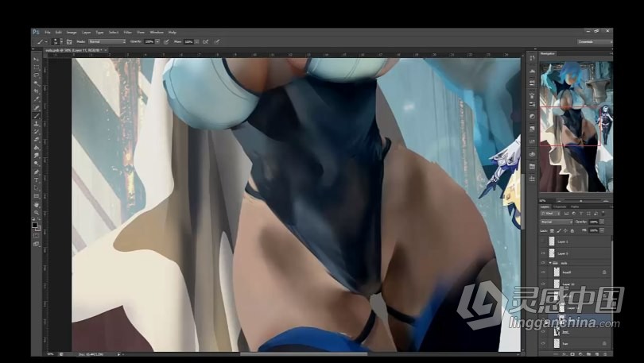Select the Clone Stamp tool
The height and width of the screenshot is (363, 644).
[36, 123]
